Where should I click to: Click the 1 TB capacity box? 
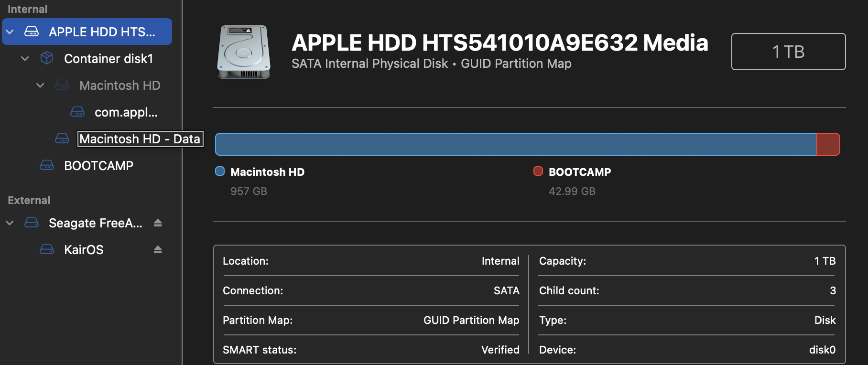click(x=788, y=52)
